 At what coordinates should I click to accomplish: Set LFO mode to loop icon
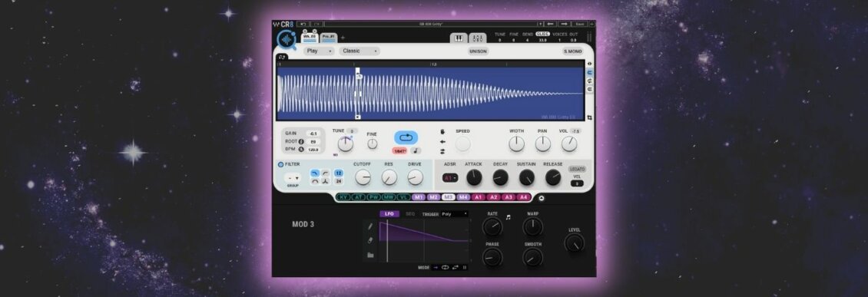(x=445, y=268)
